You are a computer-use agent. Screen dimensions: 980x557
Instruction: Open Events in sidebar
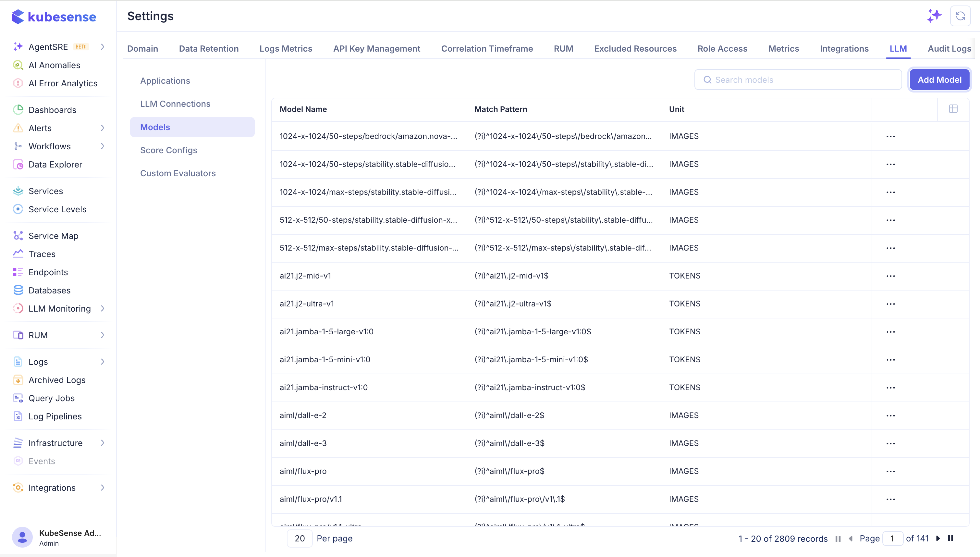pyautogui.click(x=42, y=461)
